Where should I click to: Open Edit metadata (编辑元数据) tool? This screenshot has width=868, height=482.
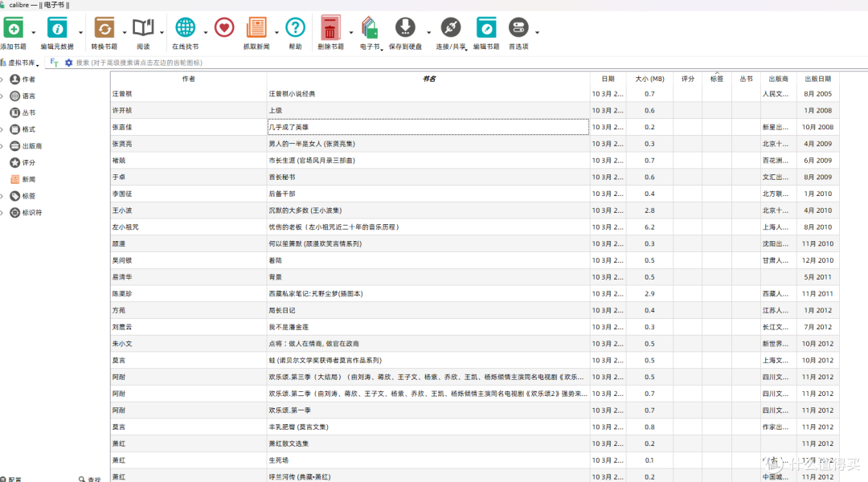point(57,28)
